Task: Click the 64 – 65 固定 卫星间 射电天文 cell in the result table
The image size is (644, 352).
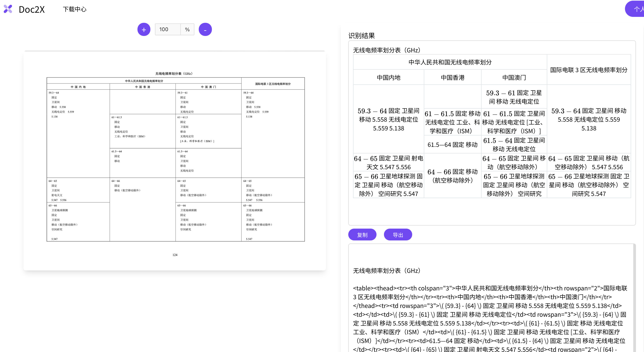Action: (389, 162)
